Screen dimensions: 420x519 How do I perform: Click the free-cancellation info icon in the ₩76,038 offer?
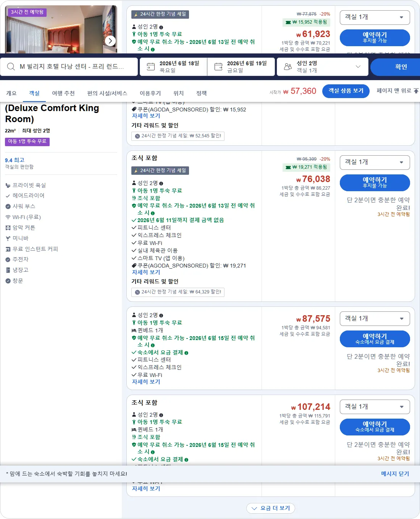point(153,213)
